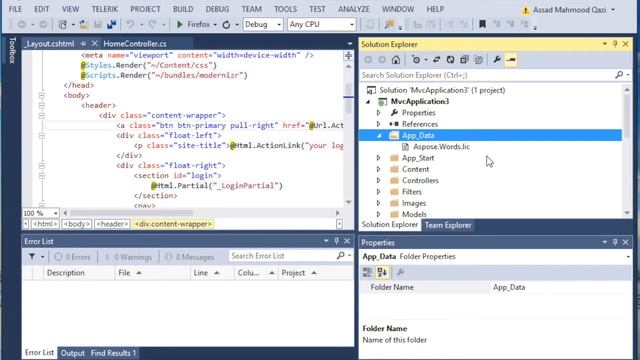Click the Property Pages wrench in Properties panel
The image size is (640, 360).
pos(400,272)
